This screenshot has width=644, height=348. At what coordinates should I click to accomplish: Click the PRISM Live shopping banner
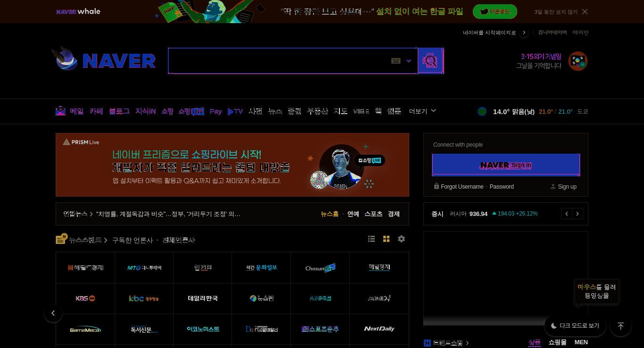[x=232, y=165]
